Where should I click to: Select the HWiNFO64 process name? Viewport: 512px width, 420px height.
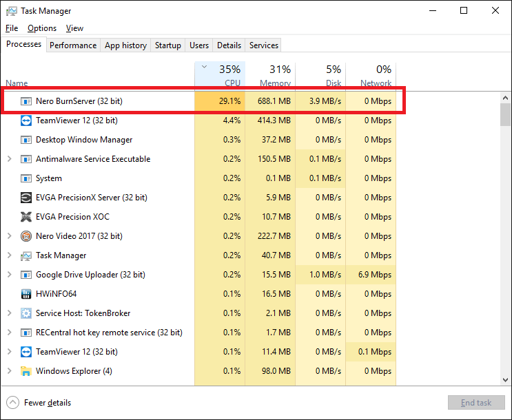click(57, 294)
